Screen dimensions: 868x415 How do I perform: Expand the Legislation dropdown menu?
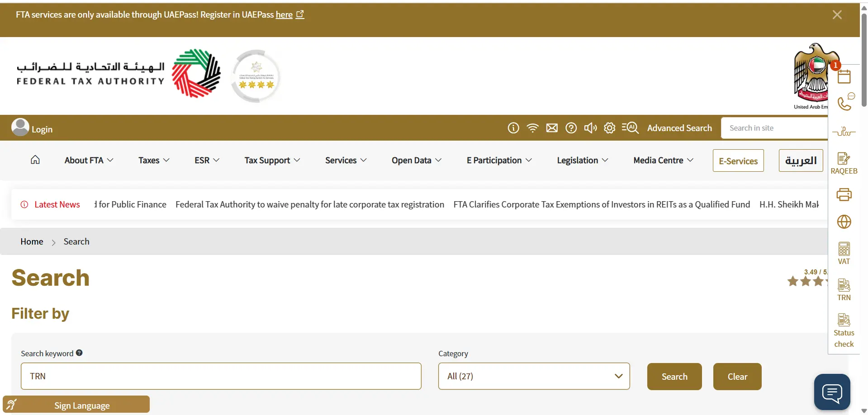[582, 160]
